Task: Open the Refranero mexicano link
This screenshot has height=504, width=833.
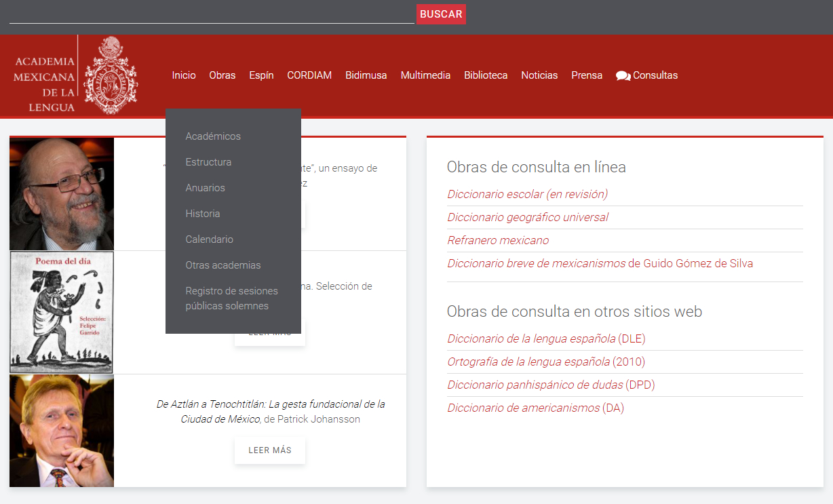Action: (498, 240)
